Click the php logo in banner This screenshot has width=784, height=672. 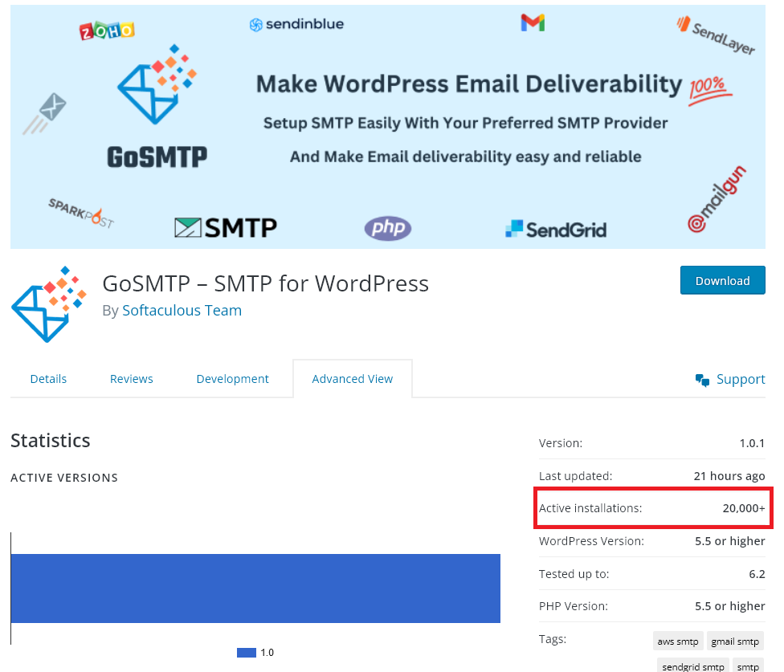tap(387, 228)
